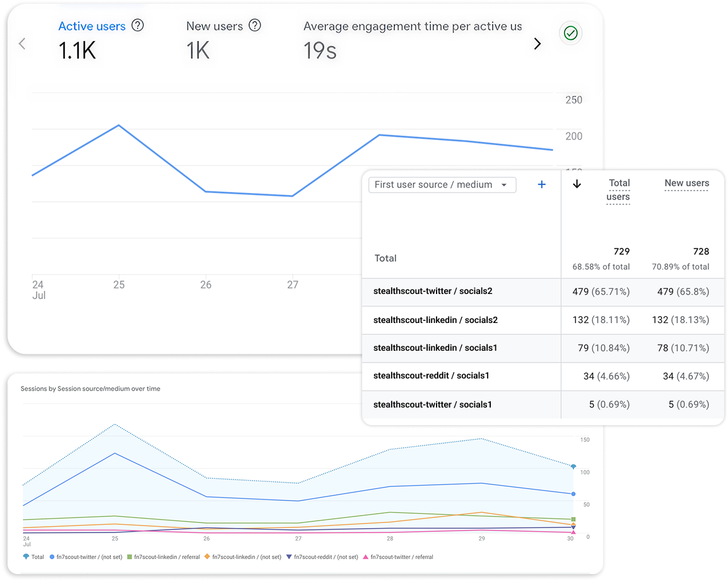Screen dimensions: 728x581
Task: Click the right chevron to see more metrics
Action: coord(537,44)
